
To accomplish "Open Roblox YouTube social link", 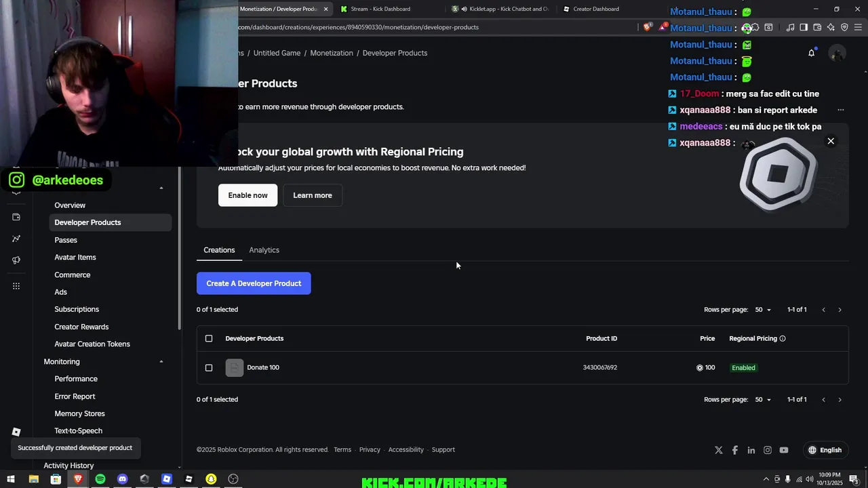I will click(x=784, y=450).
